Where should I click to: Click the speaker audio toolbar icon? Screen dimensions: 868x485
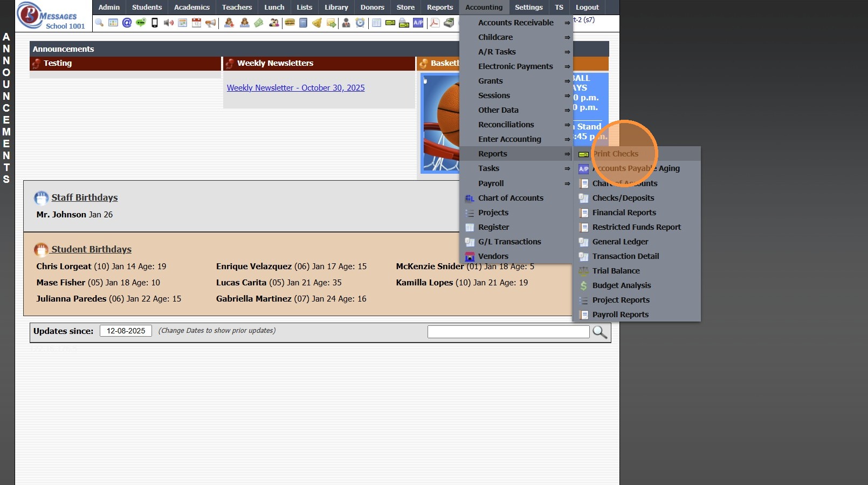[169, 23]
